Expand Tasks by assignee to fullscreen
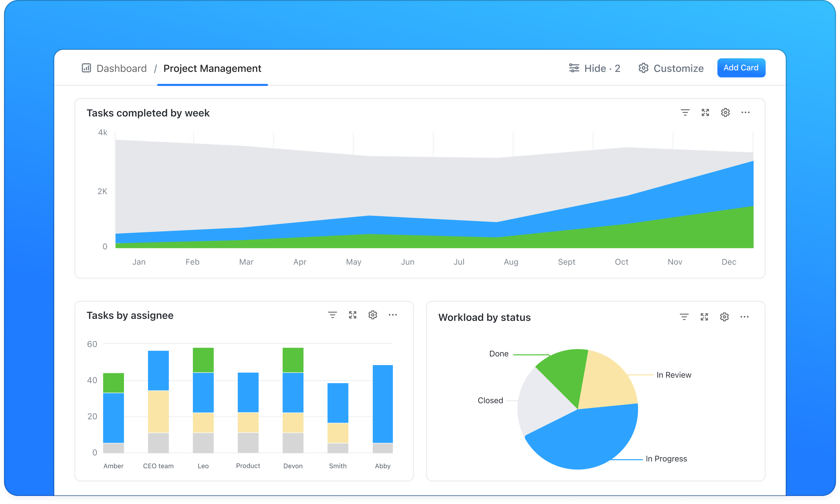Image resolution: width=840 pixels, height=504 pixels. (x=352, y=315)
